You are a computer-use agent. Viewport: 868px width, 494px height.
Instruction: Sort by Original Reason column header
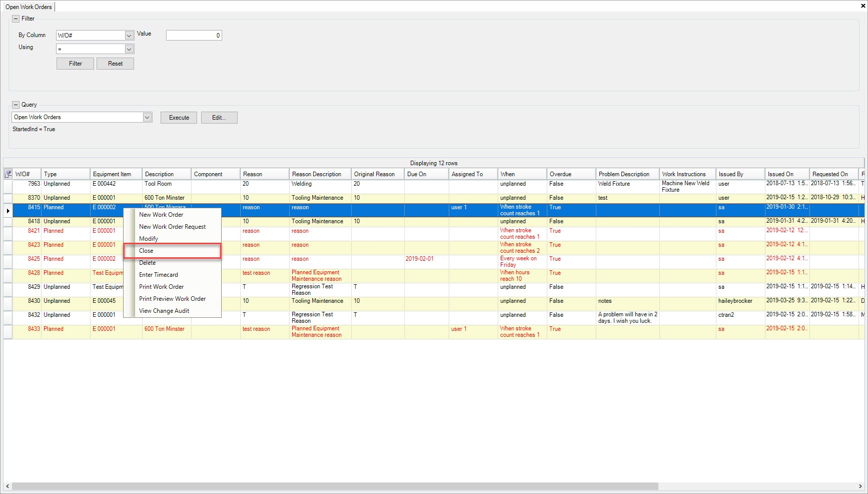click(x=378, y=174)
